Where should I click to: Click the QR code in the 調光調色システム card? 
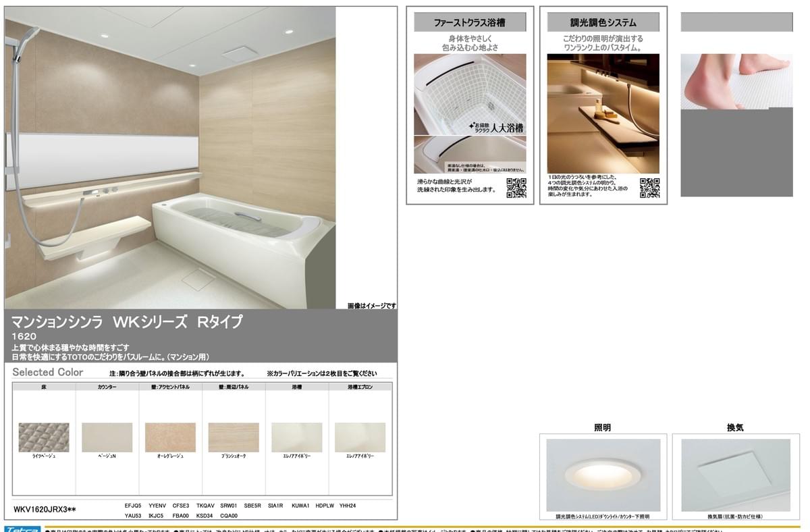(649, 188)
